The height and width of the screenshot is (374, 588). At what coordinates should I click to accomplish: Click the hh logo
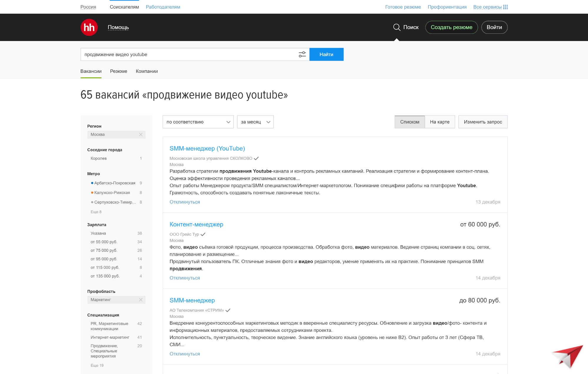89,27
